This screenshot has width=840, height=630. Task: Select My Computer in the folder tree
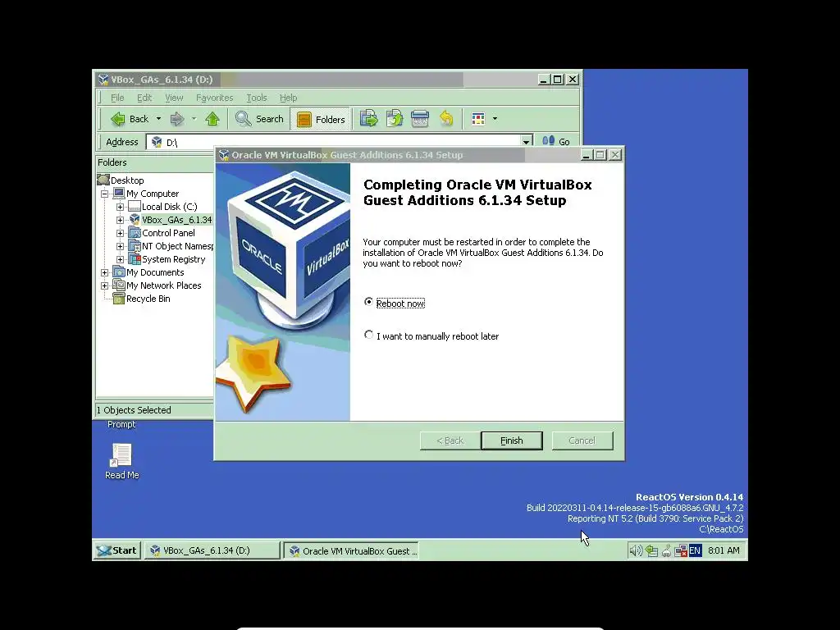(153, 194)
